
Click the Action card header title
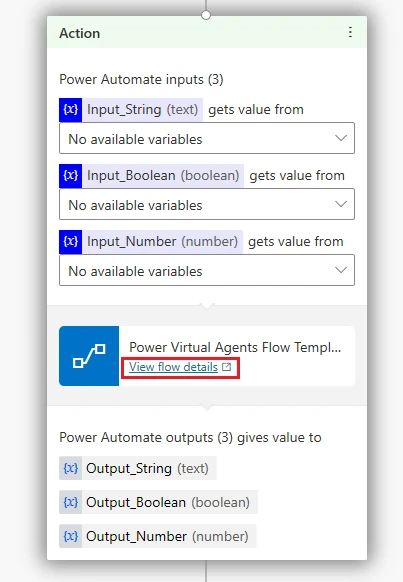tap(80, 33)
